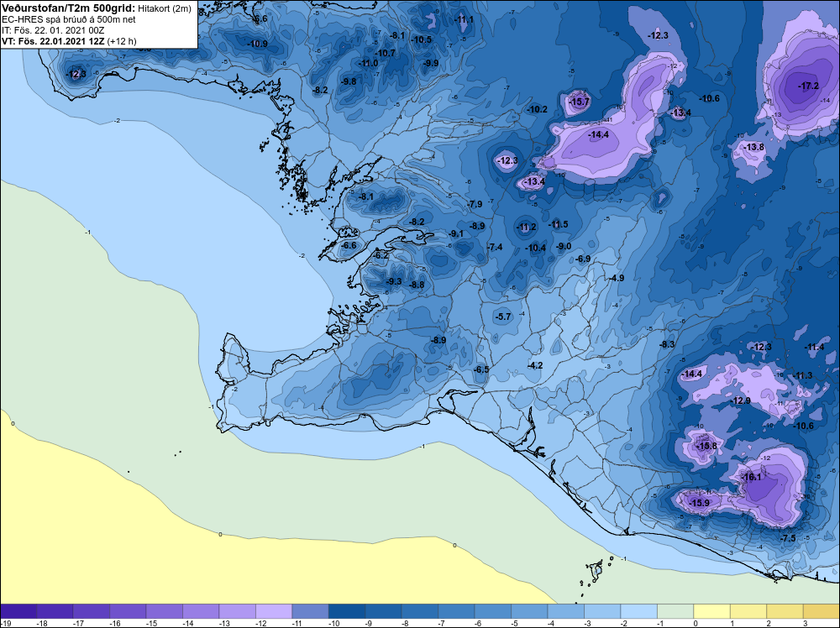
Task: Select the -10.2 temperature label
Action: 537,109
